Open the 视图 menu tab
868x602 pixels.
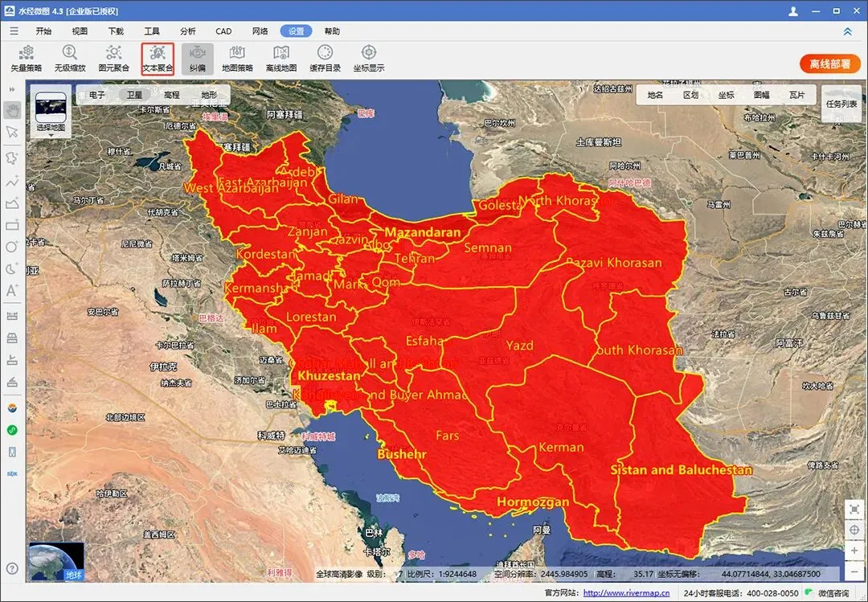80,31
